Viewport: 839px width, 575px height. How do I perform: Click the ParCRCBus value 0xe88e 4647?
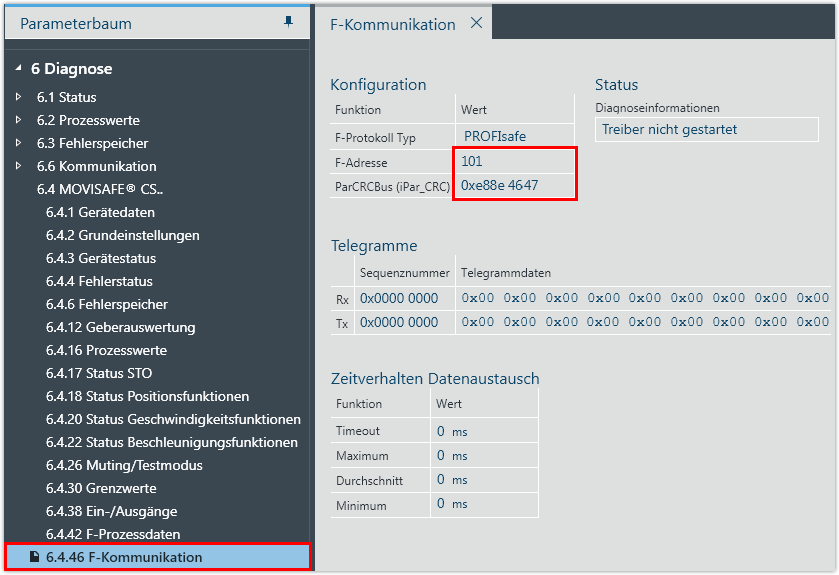[x=499, y=185]
